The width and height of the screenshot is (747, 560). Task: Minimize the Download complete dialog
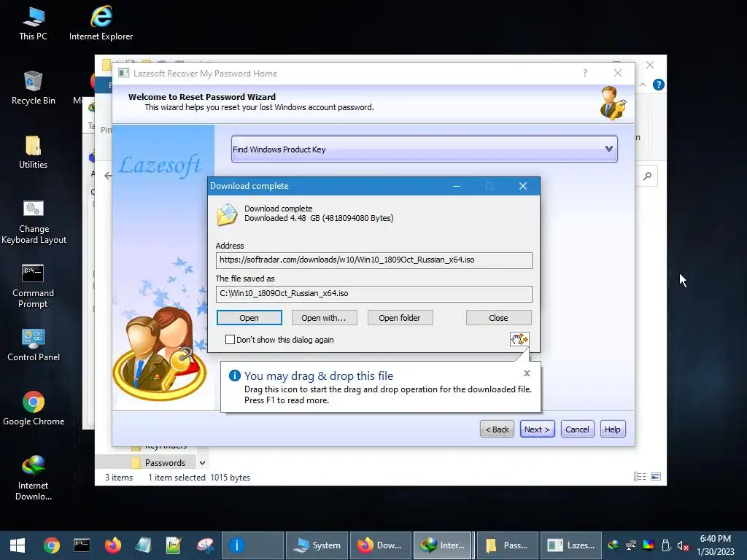(457, 186)
